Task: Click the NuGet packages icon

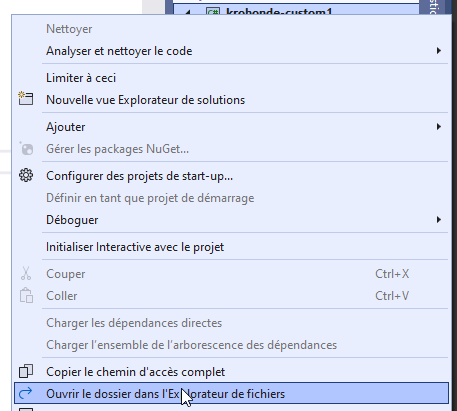Action: tap(26, 149)
